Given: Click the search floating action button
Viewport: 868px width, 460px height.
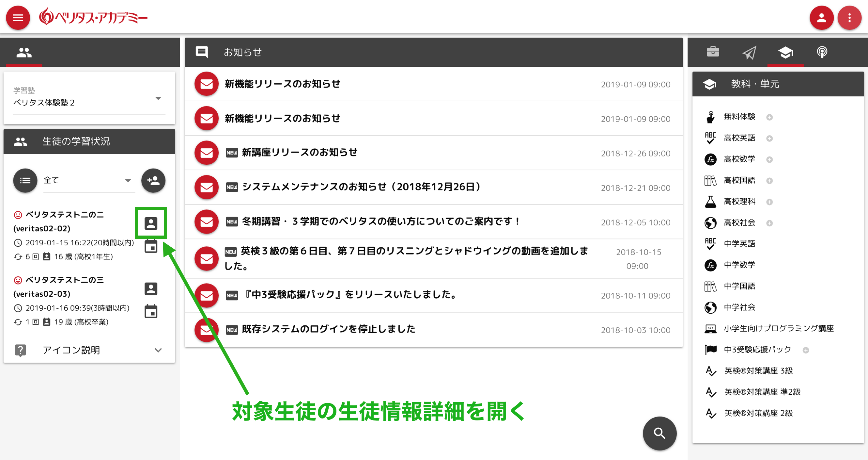Looking at the screenshot, I should [x=659, y=433].
